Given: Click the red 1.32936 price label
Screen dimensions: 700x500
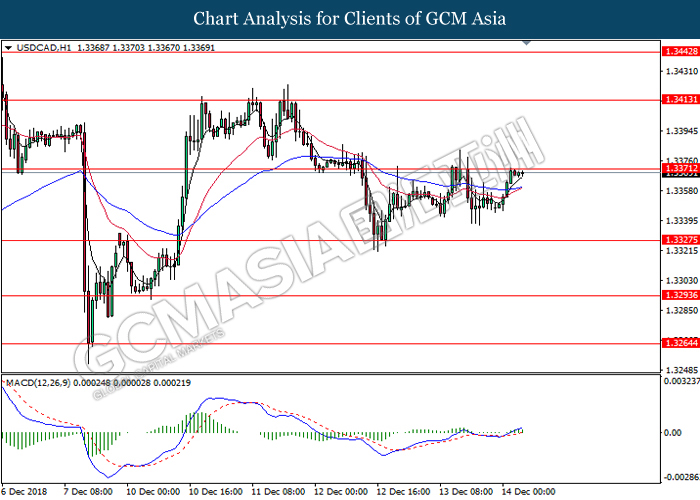Looking at the screenshot, I should pos(680,295).
